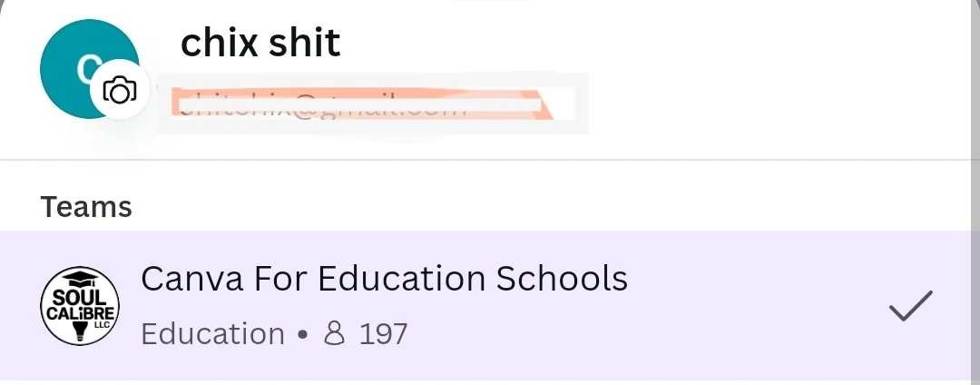Click the orange redaction bar over the email
The image size is (980, 385).
[x=362, y=104]
